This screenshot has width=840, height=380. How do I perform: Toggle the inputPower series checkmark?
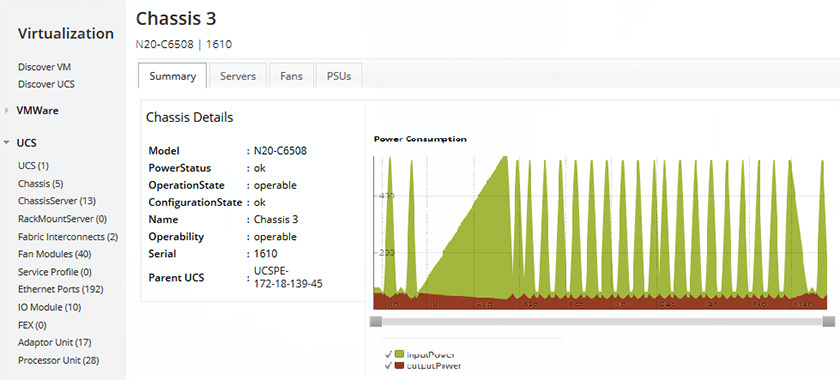pyautogui.click(x=388, y=354)
